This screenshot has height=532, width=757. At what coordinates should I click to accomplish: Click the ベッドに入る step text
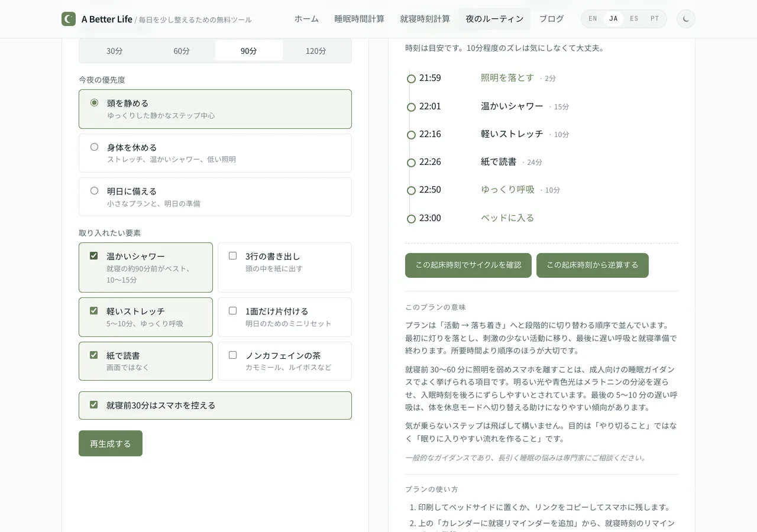pyautogui.click(x=507, y=218)
